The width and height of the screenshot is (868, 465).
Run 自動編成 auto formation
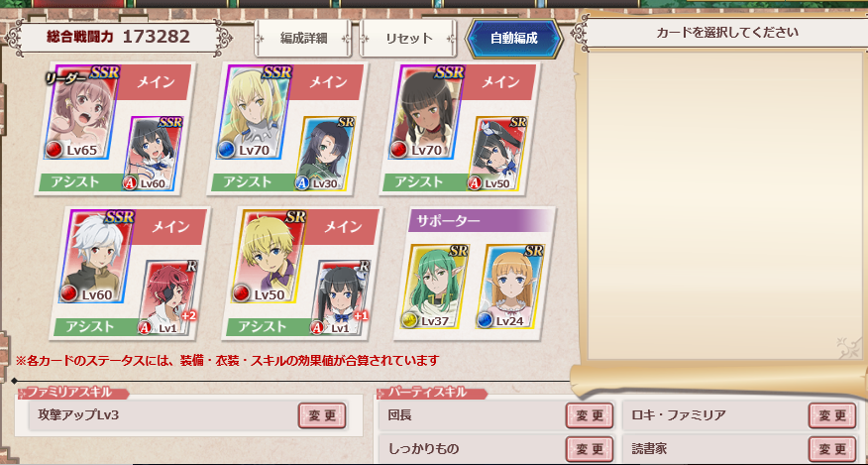[513, 39]
